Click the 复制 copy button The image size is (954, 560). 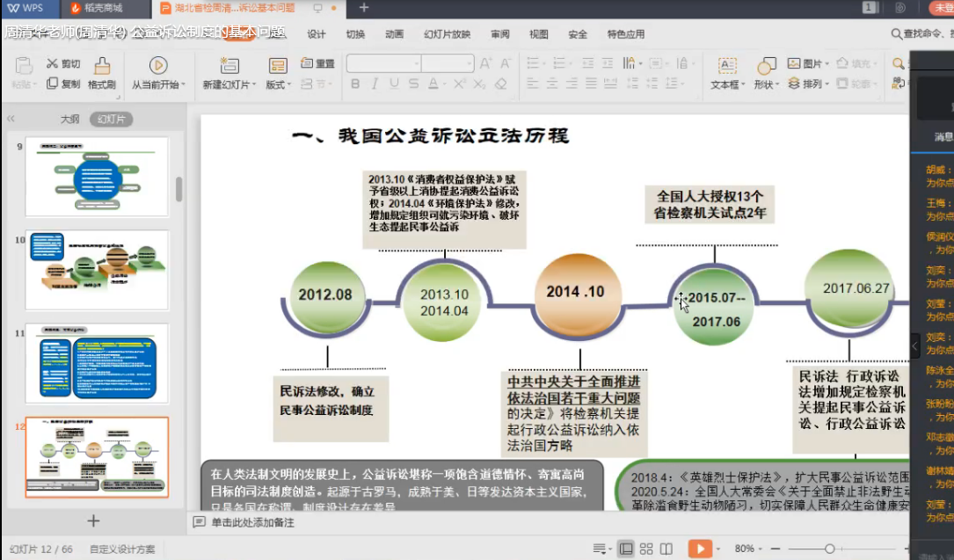(x=62, y=84)
